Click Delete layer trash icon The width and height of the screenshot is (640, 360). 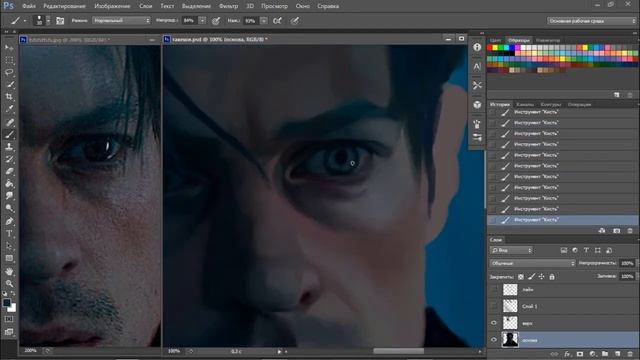click(x=630, y=354)
